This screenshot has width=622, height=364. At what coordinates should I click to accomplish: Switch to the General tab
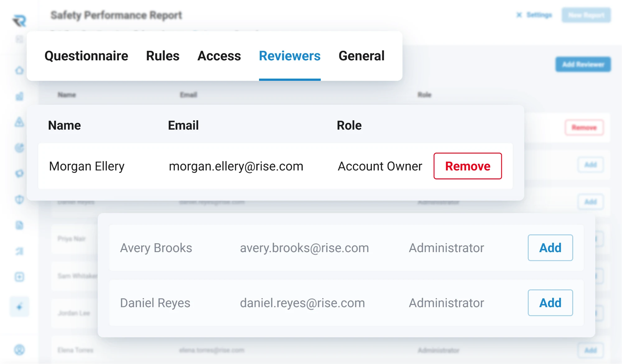tap(362, 56)
